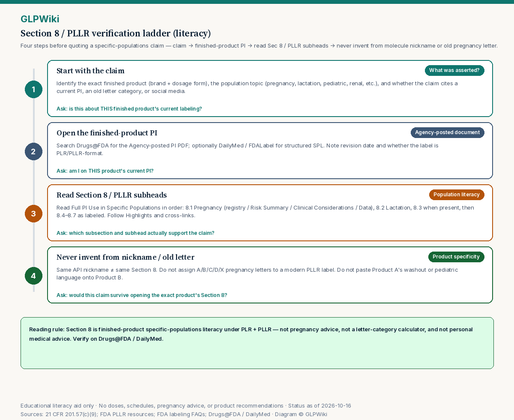Click the 'Product specificity' badge
Viewport: 514px width, 420px height.
pos(456,257)
